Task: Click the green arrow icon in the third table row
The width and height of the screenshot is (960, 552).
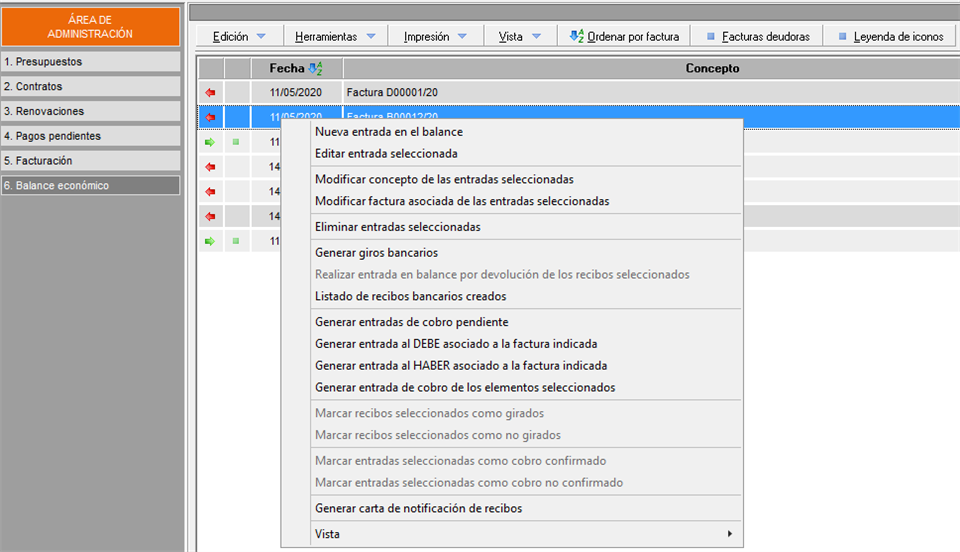Action: coord(210,142)
